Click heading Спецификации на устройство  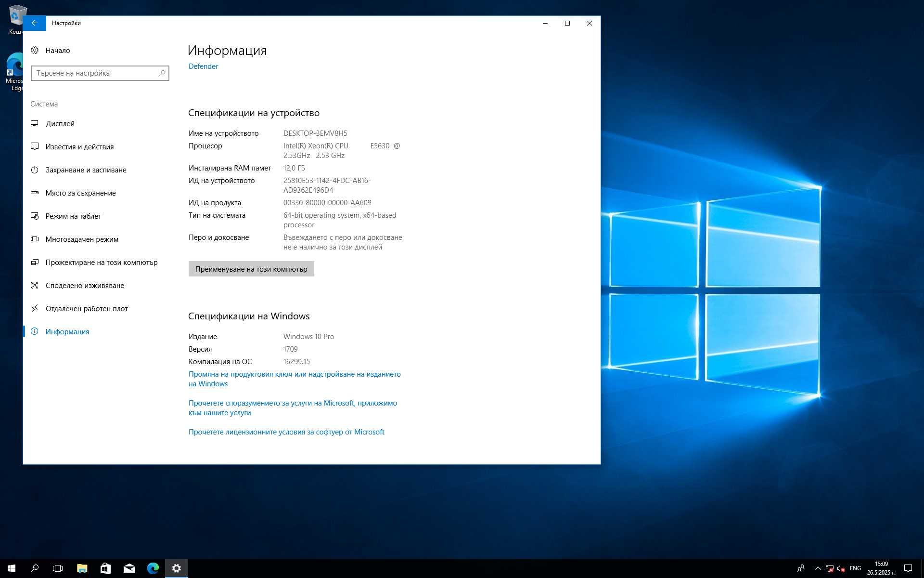tap(254, 113)
